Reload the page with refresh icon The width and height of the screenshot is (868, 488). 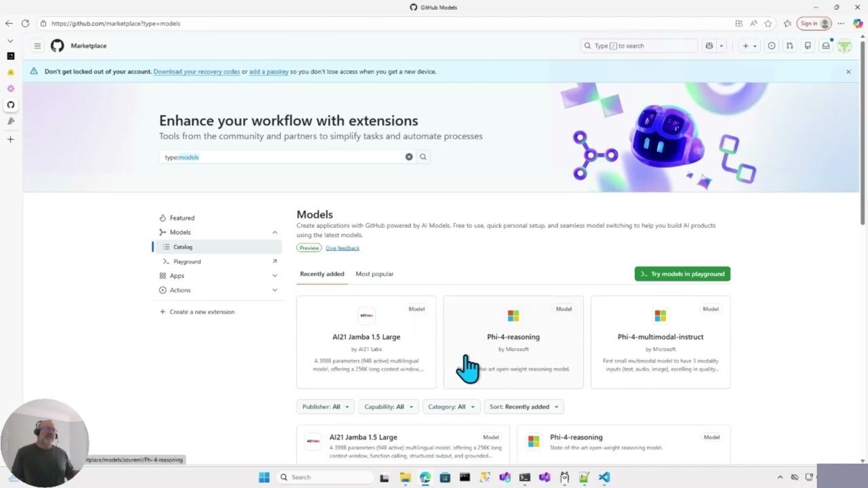[x=25, y=23]
